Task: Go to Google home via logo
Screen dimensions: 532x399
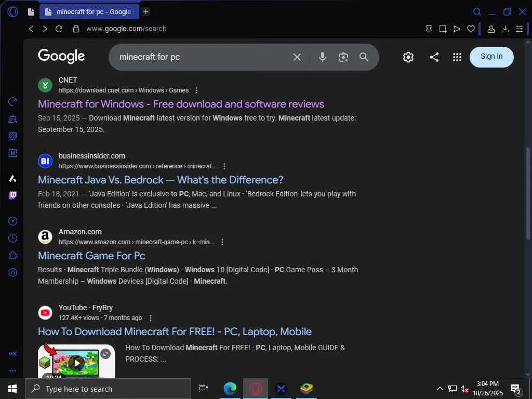Action: [x=61, y=56]
